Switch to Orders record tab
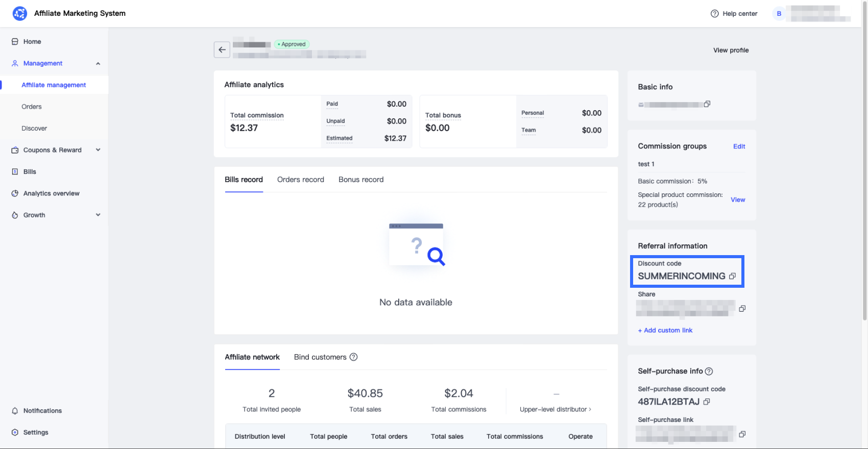 point(300,180)
